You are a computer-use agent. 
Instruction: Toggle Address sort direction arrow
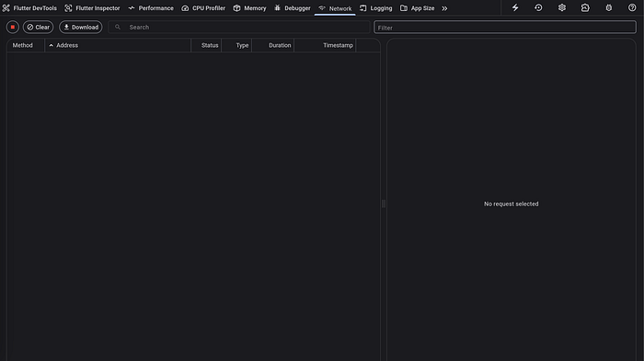click(x=51, y=45)
